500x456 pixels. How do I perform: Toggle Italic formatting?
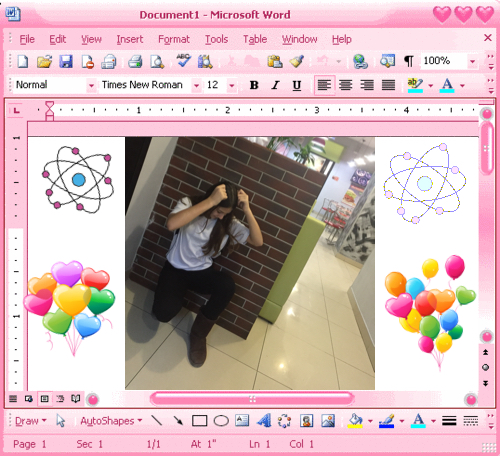coord(275,85)
